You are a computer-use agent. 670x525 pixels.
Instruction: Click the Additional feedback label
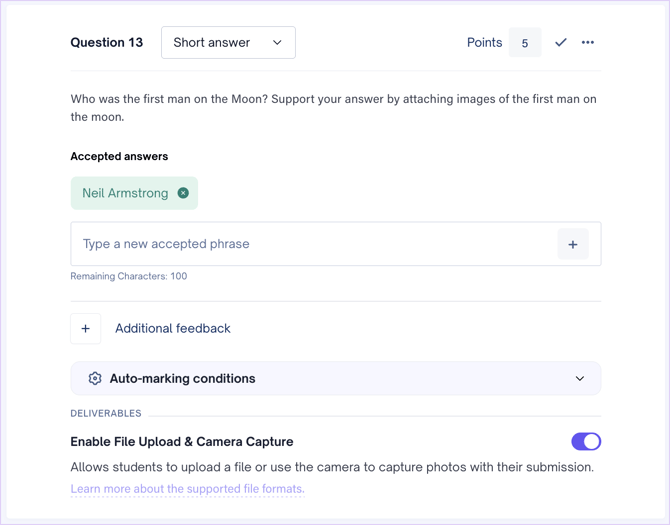[x=172, y=328]
